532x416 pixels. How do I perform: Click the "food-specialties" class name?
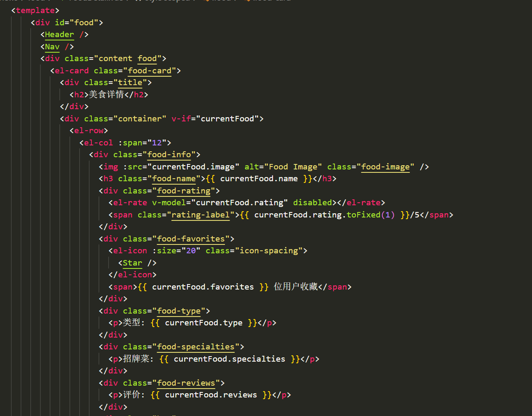click(x=195, y=347)
